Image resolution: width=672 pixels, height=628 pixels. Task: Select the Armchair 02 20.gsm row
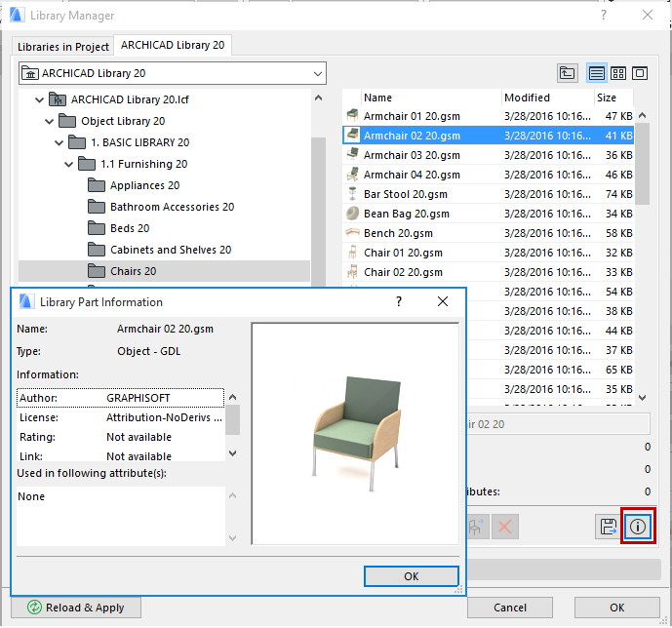tap(488, 136)
